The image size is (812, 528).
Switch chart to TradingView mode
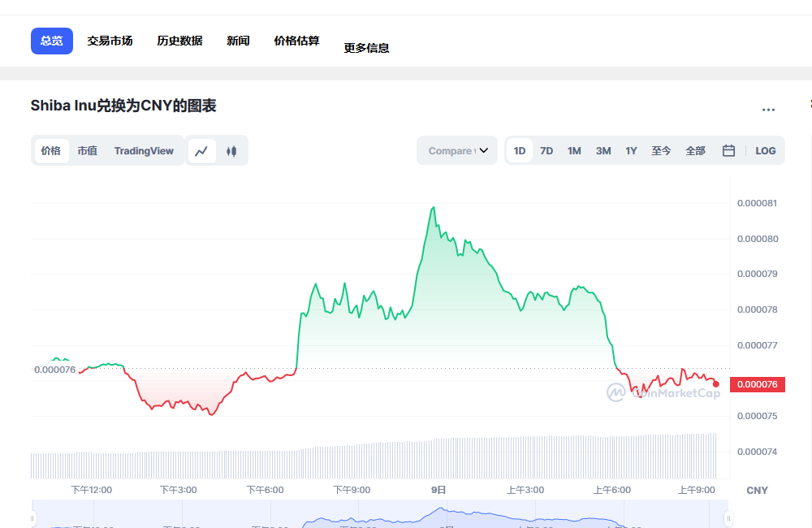click(x=144, y=150)
